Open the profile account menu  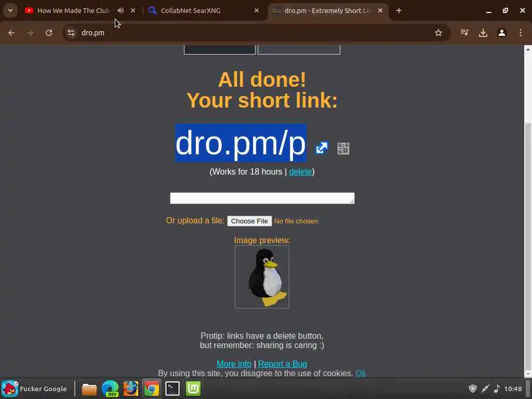502,33
